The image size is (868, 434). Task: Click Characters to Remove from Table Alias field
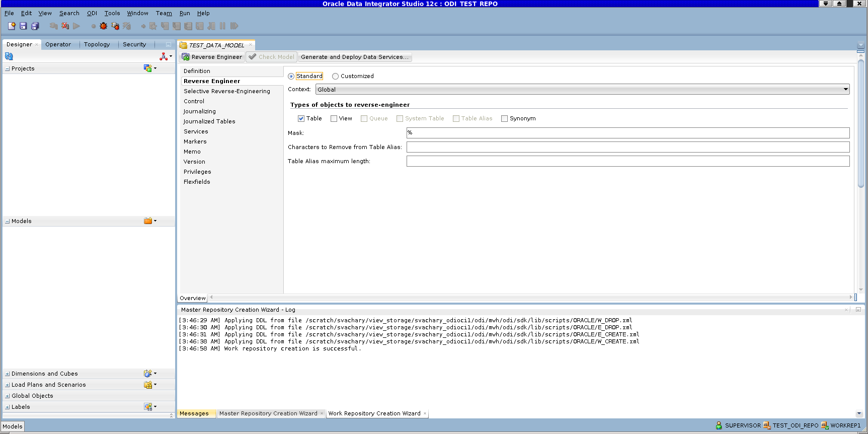click(x=628, y=147)
